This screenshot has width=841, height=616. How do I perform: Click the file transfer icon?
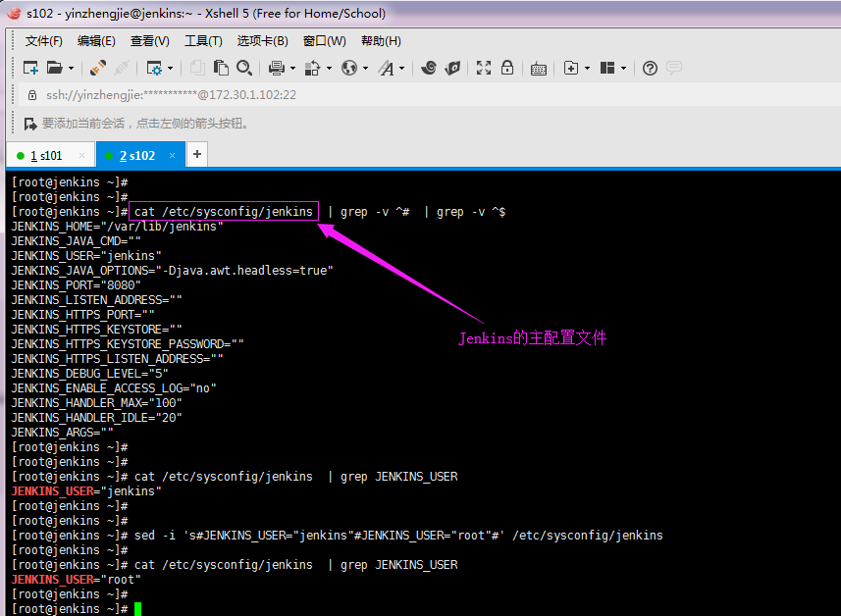[312, 68]
